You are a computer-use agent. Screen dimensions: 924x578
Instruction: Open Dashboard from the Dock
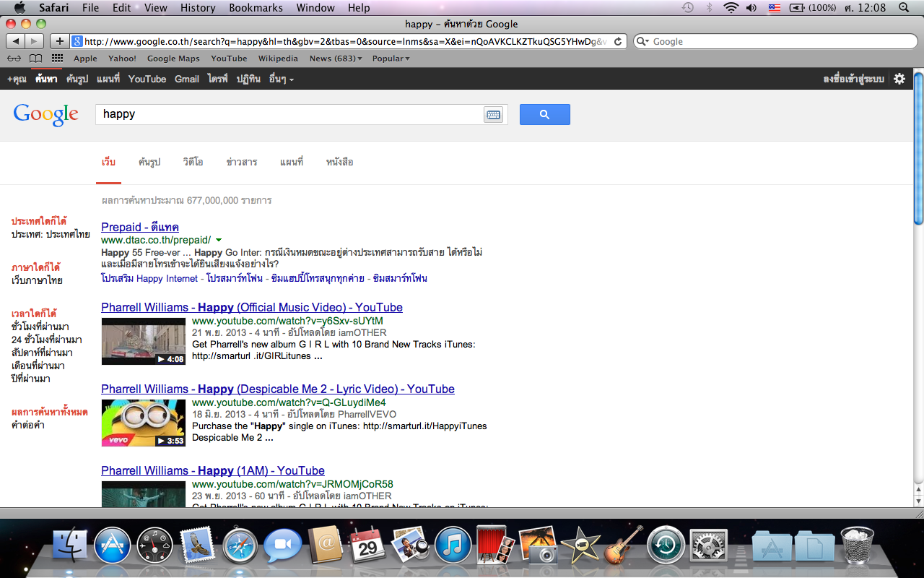pyautogui.click(x=155, y=545)
